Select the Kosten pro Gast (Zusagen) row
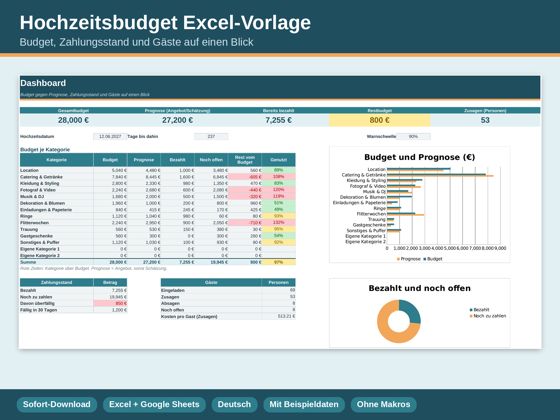 point(228,316)
